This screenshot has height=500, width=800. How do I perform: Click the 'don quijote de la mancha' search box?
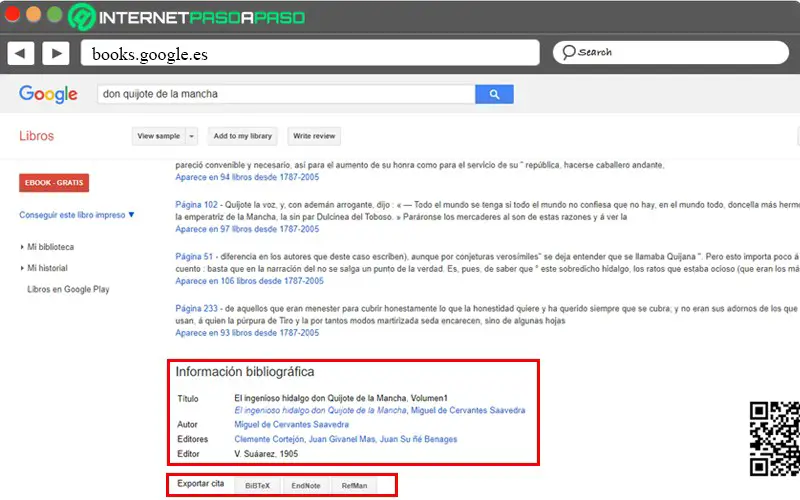(x=286, y=94)
